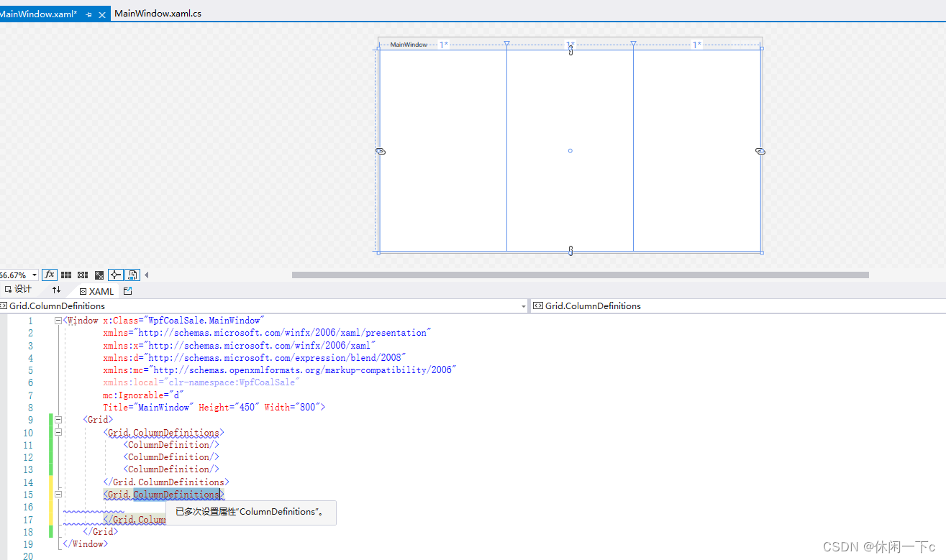Pop out the XAML editor pane icon

tap(127, 290)
